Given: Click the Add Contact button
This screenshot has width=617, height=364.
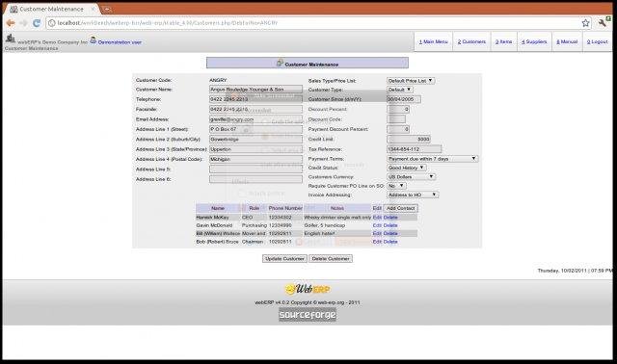Looking at the screenshot, I should coord(401,208).
